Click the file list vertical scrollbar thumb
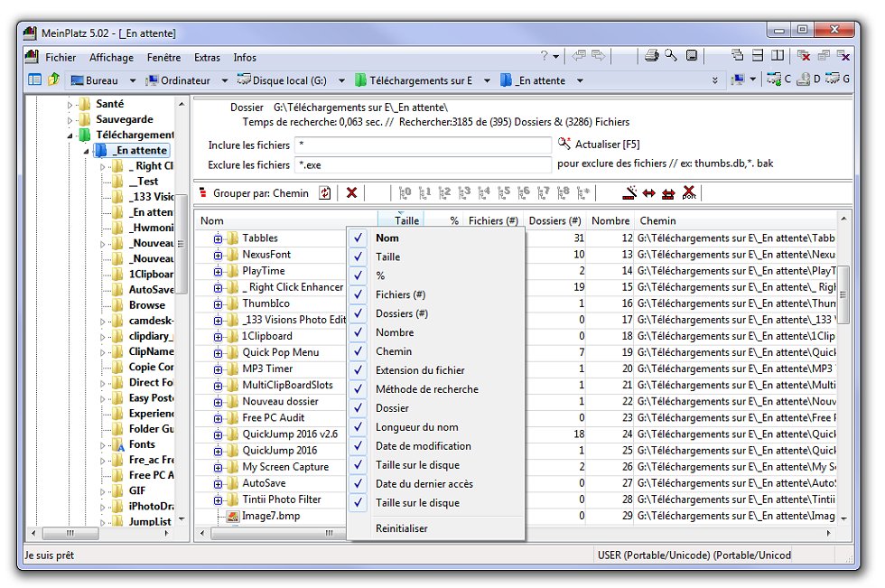885x588 pixels. pyautogui.click(x=843, y=294)
